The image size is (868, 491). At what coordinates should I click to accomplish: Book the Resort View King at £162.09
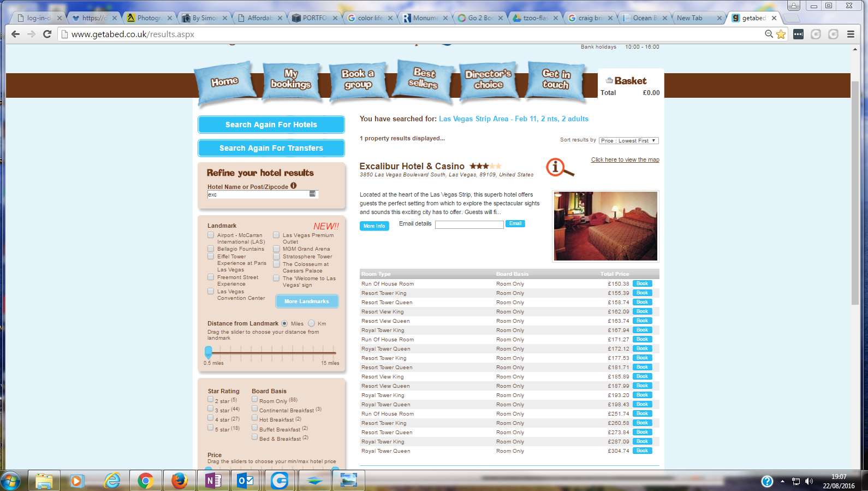(643, 311)
